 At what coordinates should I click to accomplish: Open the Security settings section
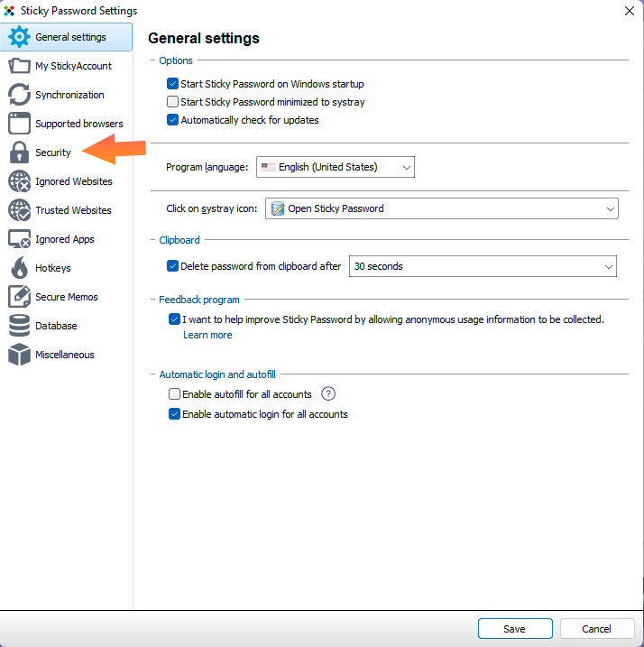pos(67,153)
